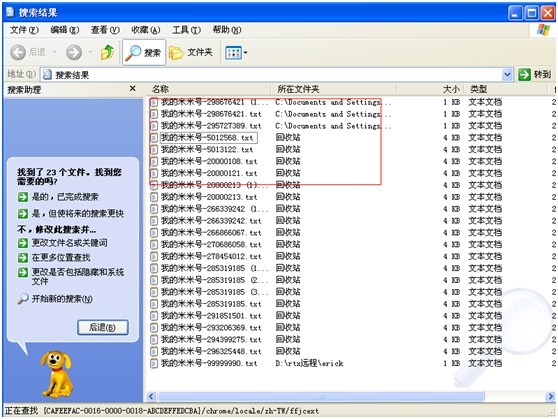Select file 我的米米号-285319185.txt

pos(211,304)
